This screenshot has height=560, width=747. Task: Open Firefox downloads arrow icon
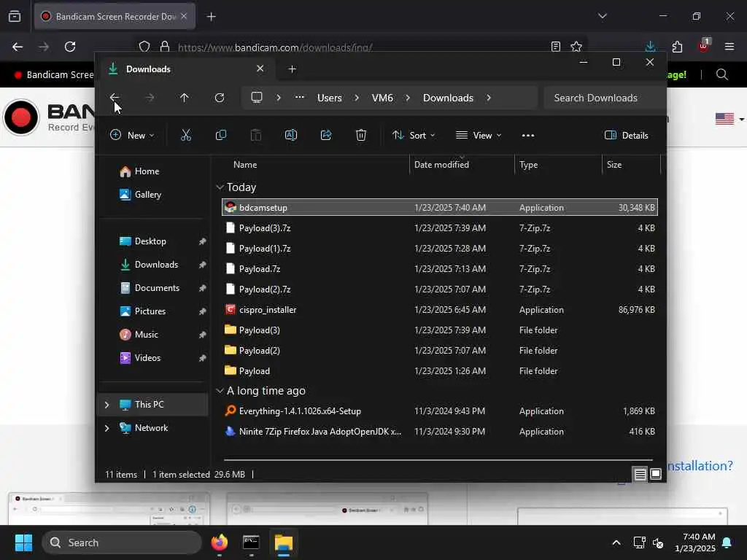[x=650, y=47]
